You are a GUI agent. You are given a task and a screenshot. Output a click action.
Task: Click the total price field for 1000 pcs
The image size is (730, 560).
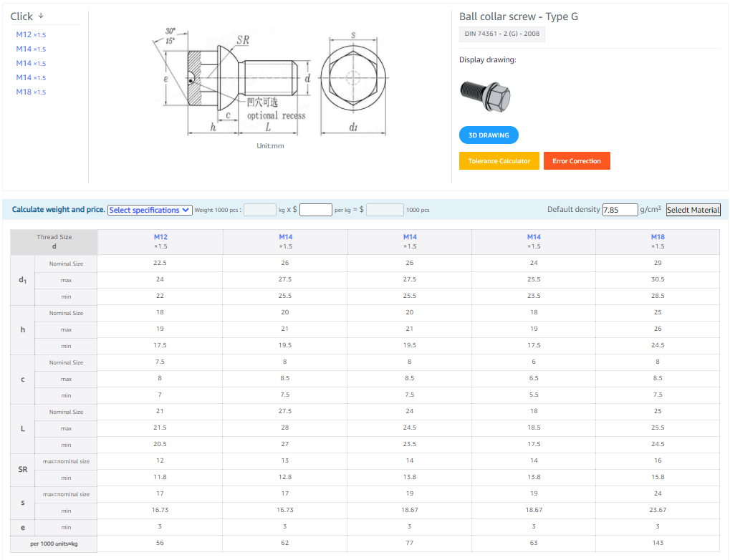coord(385,210)
